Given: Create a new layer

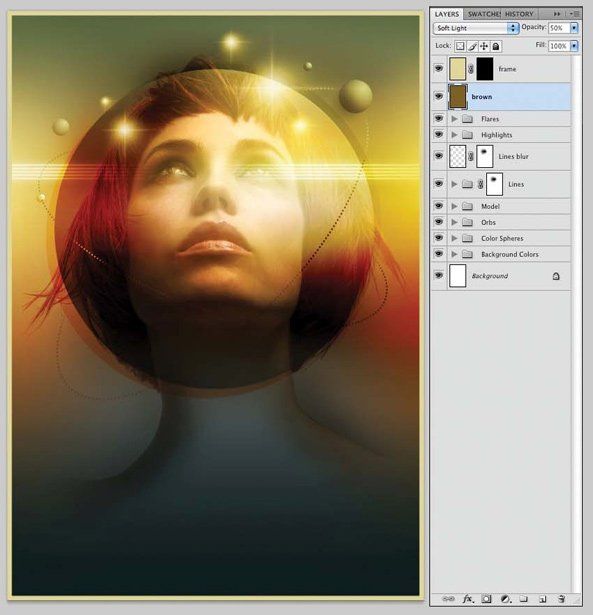Looking at the screenshot, I should click(x=542, y=599).
